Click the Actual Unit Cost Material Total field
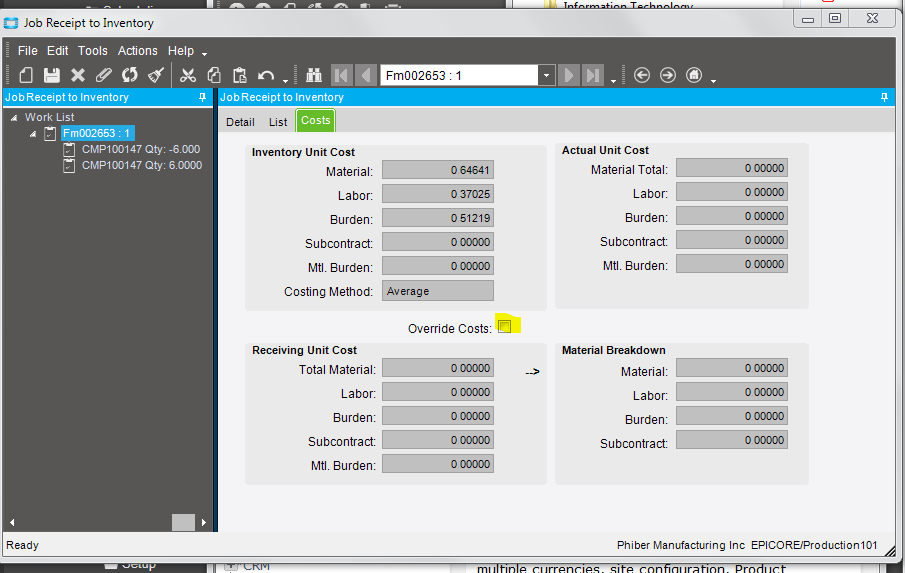The width and height of the screenshot is (905, 573). [732, 168]
